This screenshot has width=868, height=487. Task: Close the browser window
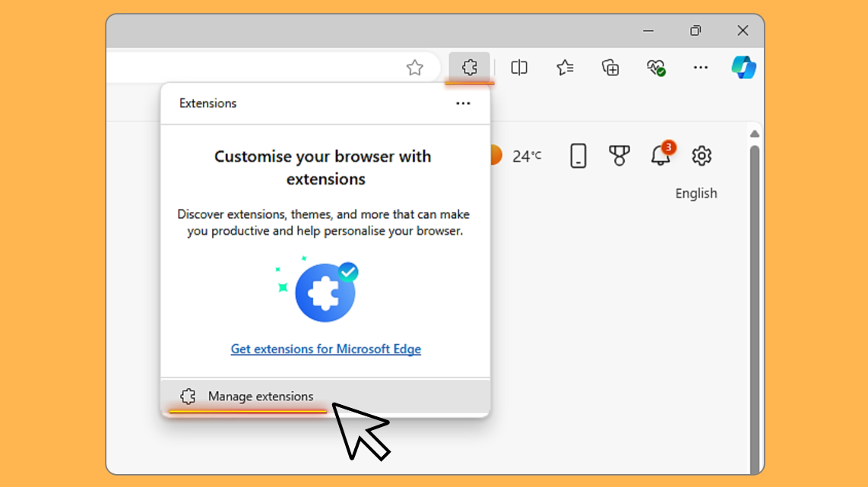(743, 31)
